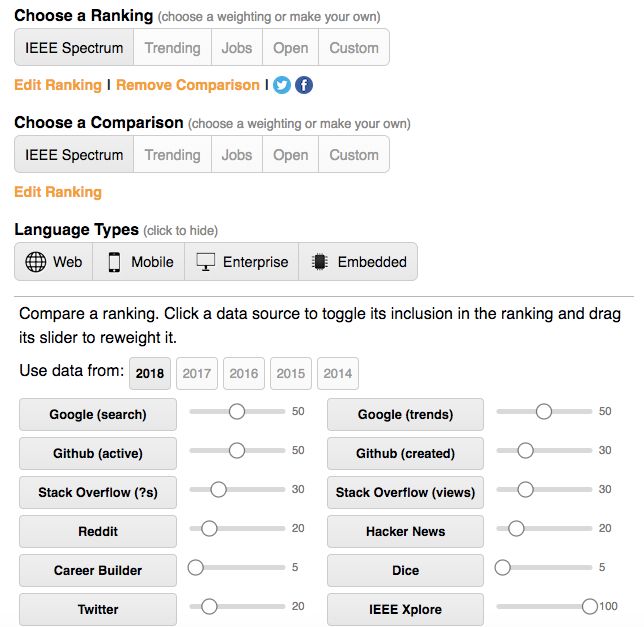Select the Trending tab under Choose a Ranking
The image size is (644, 627).
pyautogui.click(x=172, y=48)
